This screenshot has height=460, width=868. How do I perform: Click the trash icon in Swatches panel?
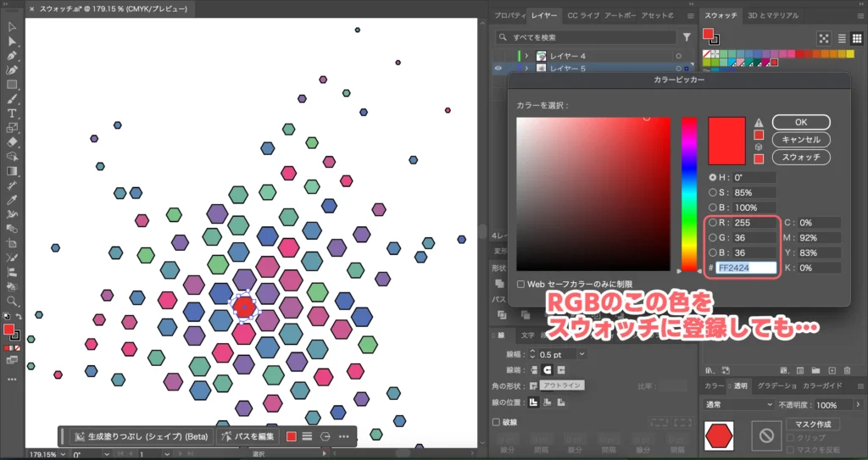pos(848,370)
